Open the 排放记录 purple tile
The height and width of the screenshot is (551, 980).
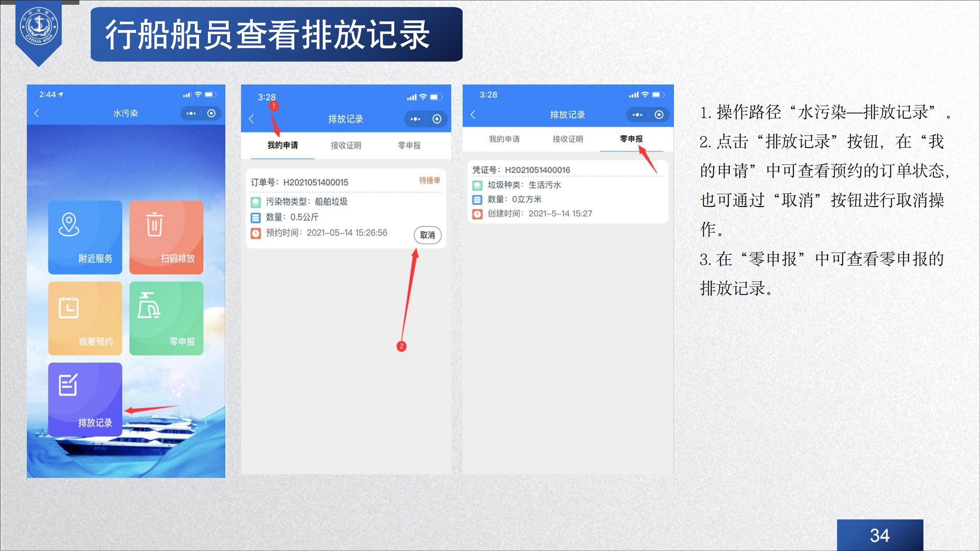click(85, 399)
